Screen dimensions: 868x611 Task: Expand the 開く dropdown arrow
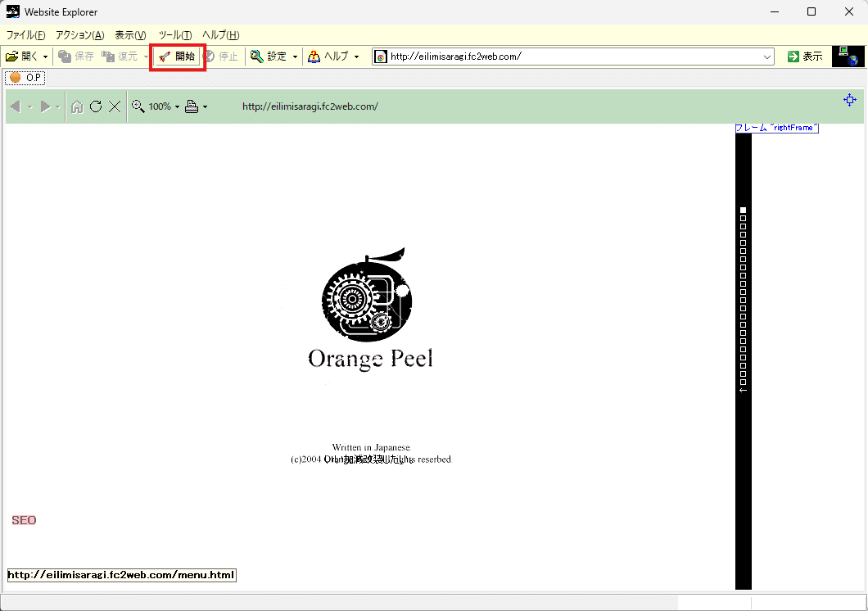[45, 57]
